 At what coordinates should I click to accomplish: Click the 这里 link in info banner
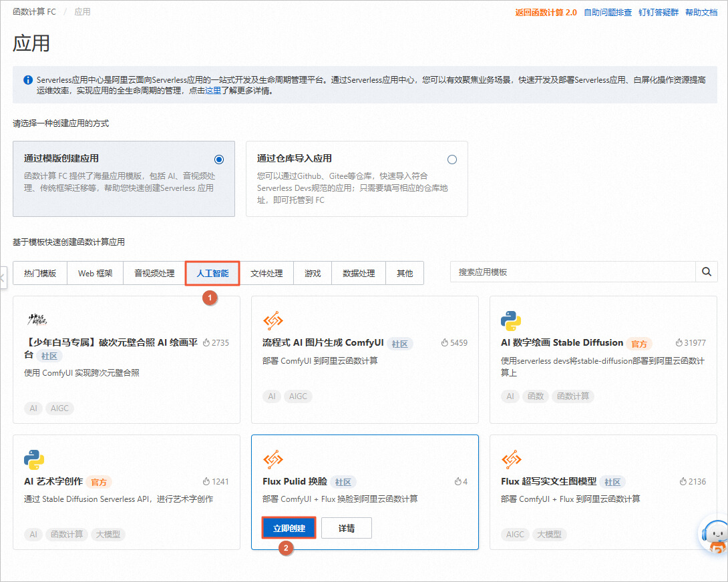(x=213, y=91)
